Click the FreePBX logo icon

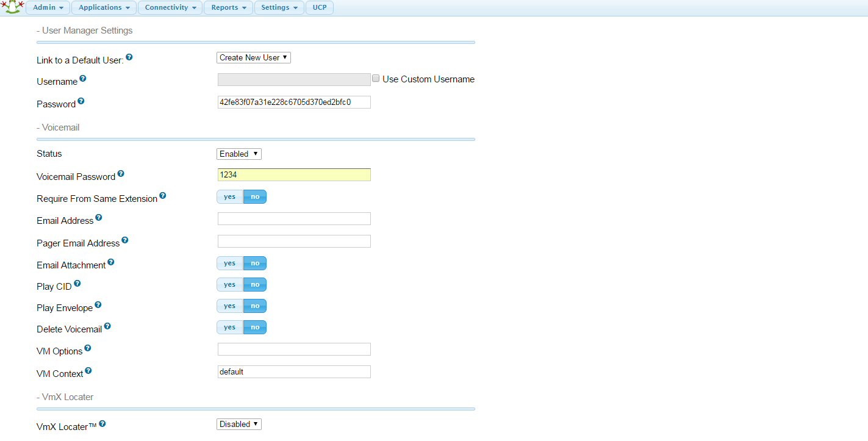[x=13, y=7]
